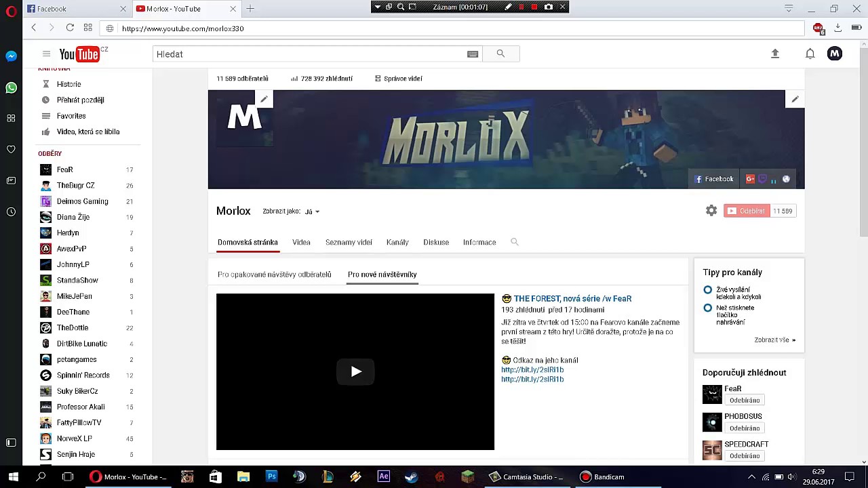This screenshot has width=868, height=488.
Task: Click Odebíráno button for PHOBOSUS
Action: pos(745,428)
